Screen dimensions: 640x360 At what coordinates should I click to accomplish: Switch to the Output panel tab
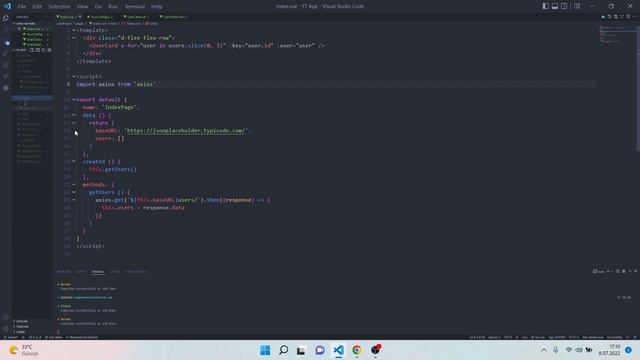pyautogui.click(x=81, y=272)
